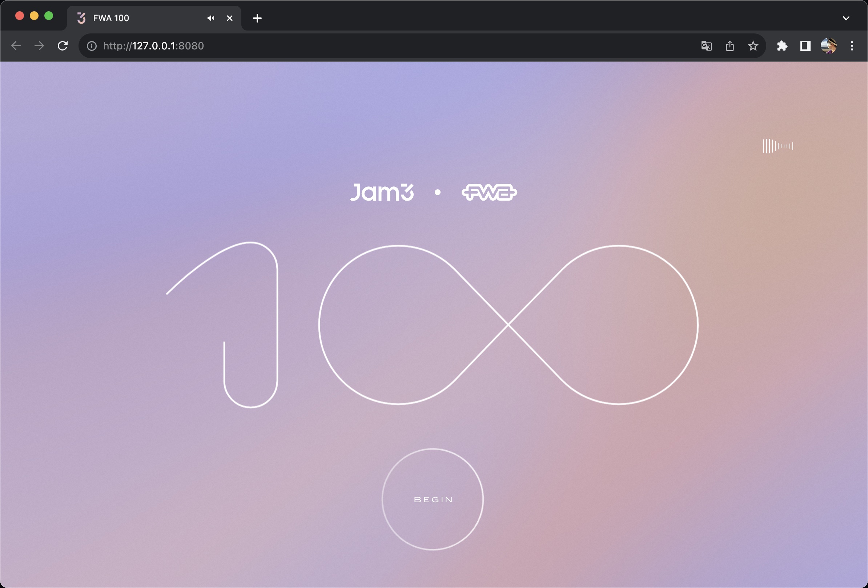Share this page icon
This screenshot has width=868, height=588.
(730, 46)
